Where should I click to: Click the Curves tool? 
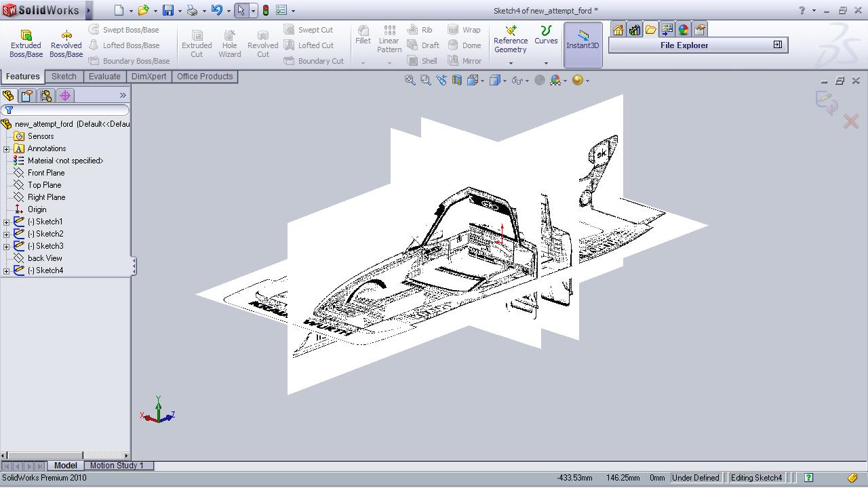546,36
